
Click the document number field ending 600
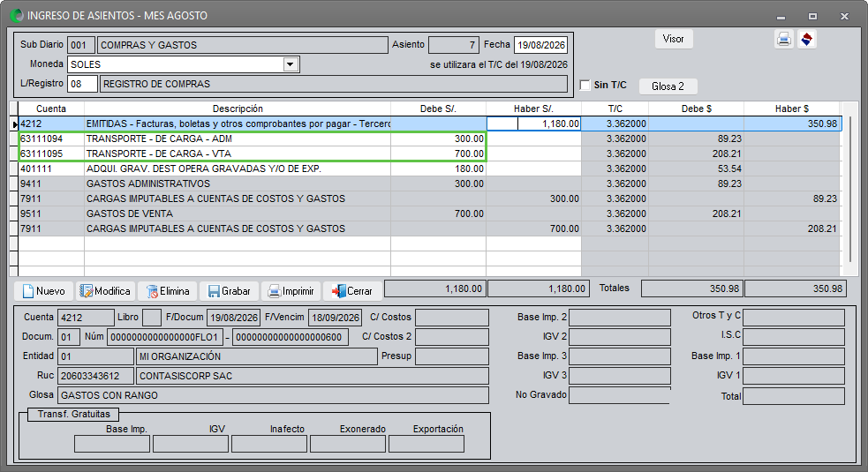pyautogui.click(x=291, y=337)
